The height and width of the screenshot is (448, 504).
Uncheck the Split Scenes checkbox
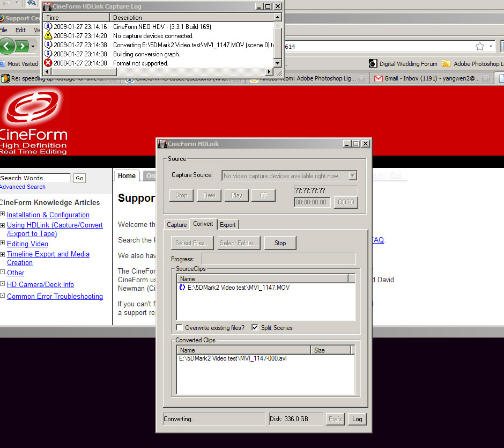click(255, 328)
